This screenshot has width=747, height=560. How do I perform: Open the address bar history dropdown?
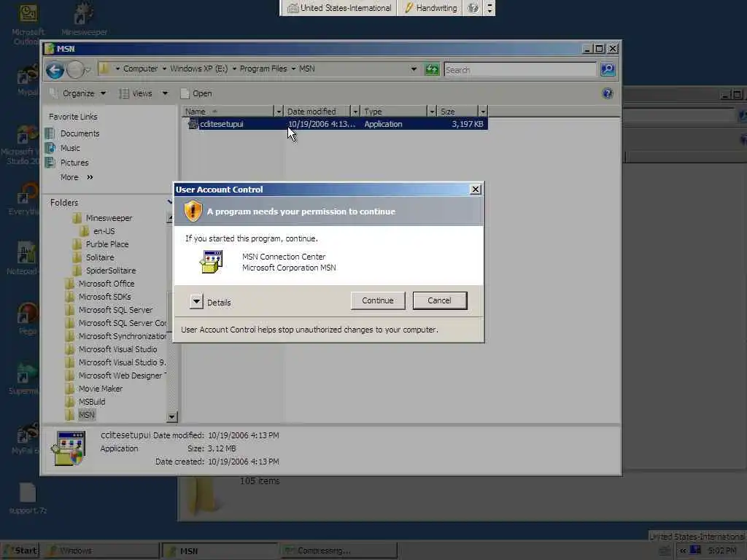[414, 69]
